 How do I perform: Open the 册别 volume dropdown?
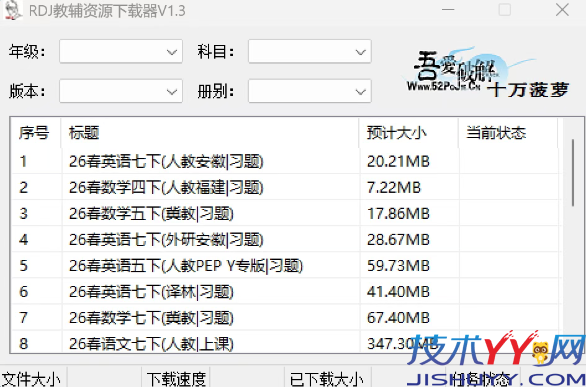point(310,91)
